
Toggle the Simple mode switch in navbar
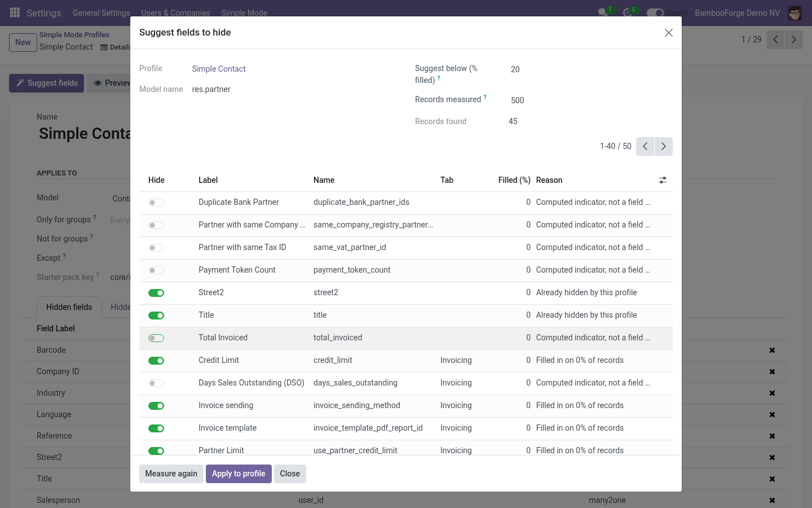[655, 12]
